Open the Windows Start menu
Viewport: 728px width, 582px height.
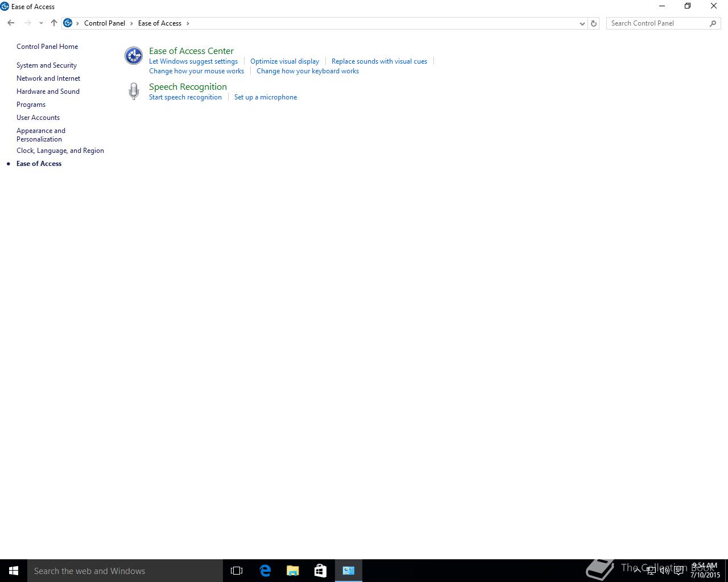pos(14,571)
